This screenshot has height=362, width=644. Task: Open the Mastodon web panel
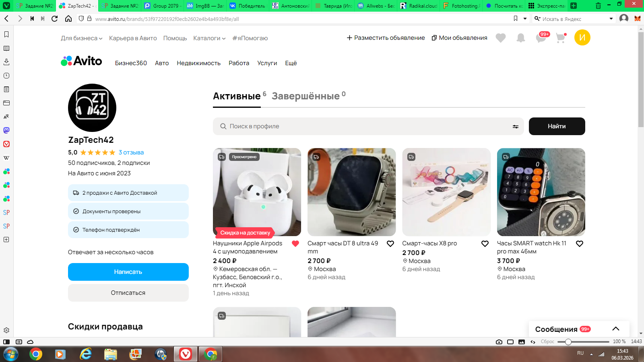[x=6, y=130]
